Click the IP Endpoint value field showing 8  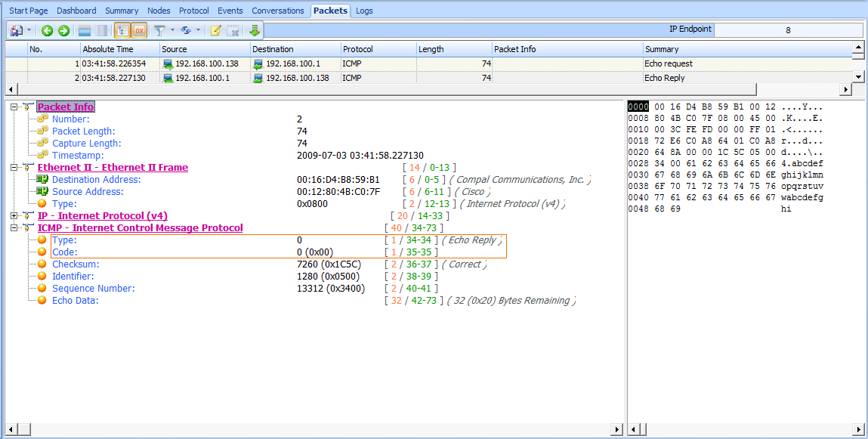click(x=788, y=30)
